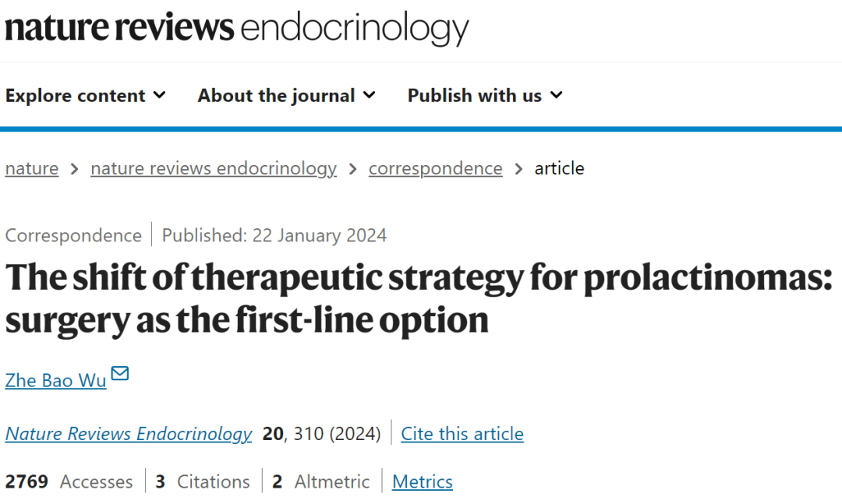This screenshot has width=842, height=504.
Task: Expand the Explore content chevron
Action: click(x=160, y=95)
